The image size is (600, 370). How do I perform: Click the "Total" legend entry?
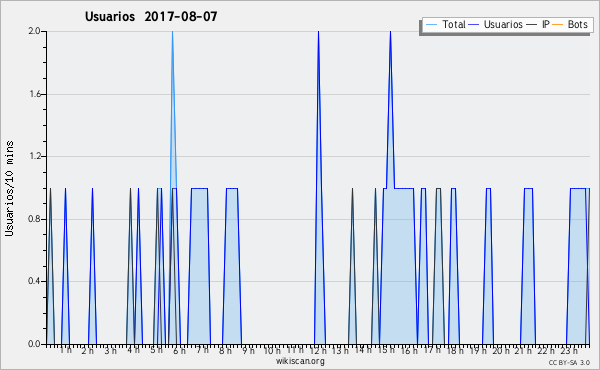445,24
